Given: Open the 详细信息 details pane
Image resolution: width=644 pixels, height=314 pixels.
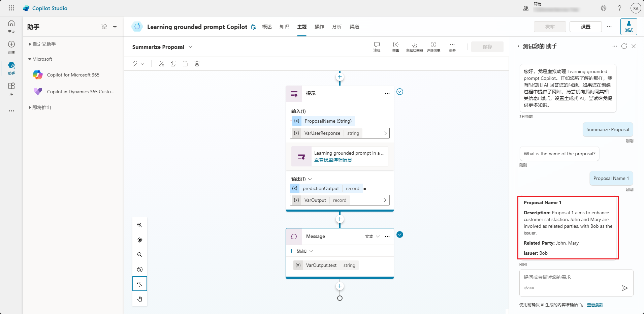Looking at the screenshot, I should tap(433, 47).
